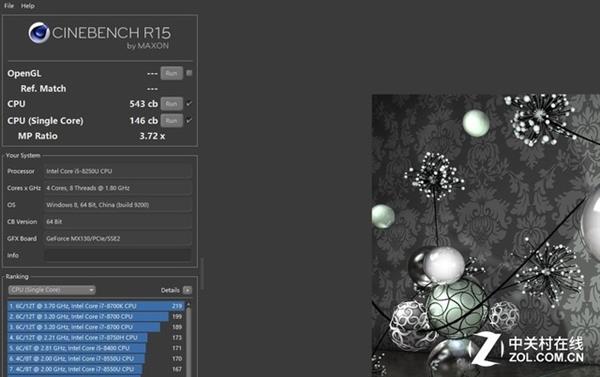Screen dimensions: 600x377
Task: Select ranking row 5, Core i5-8400 CPU
Action: point(96,348)
